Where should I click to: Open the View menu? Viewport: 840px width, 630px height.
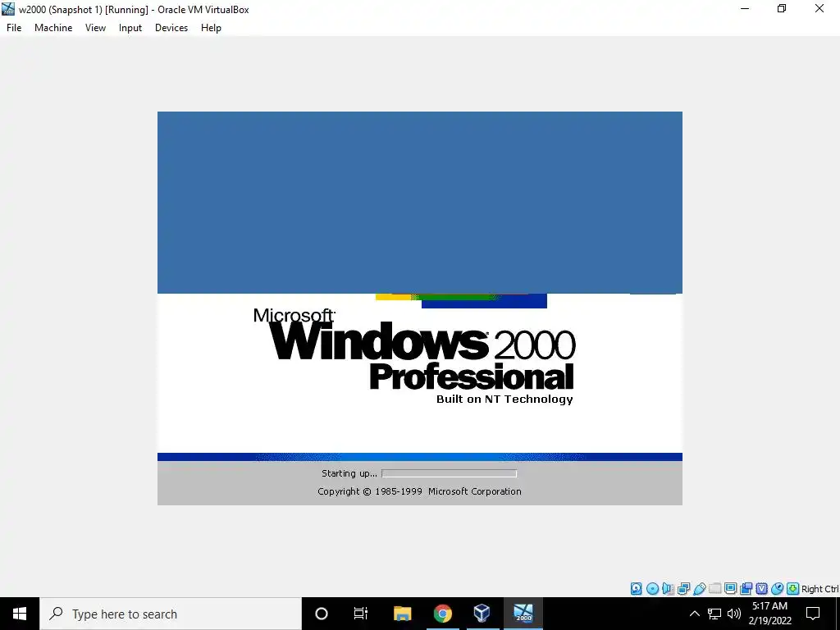[95, 28]
